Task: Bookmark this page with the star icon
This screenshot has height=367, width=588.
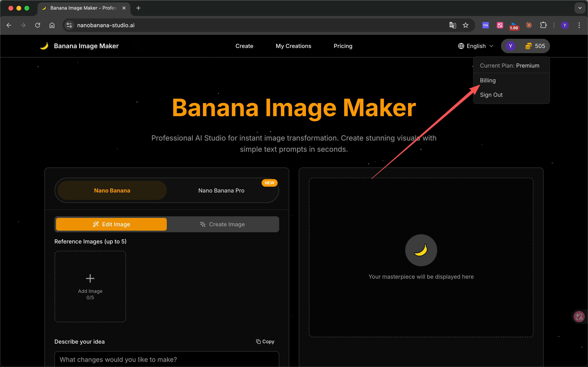Action: (x=466, y=25)
